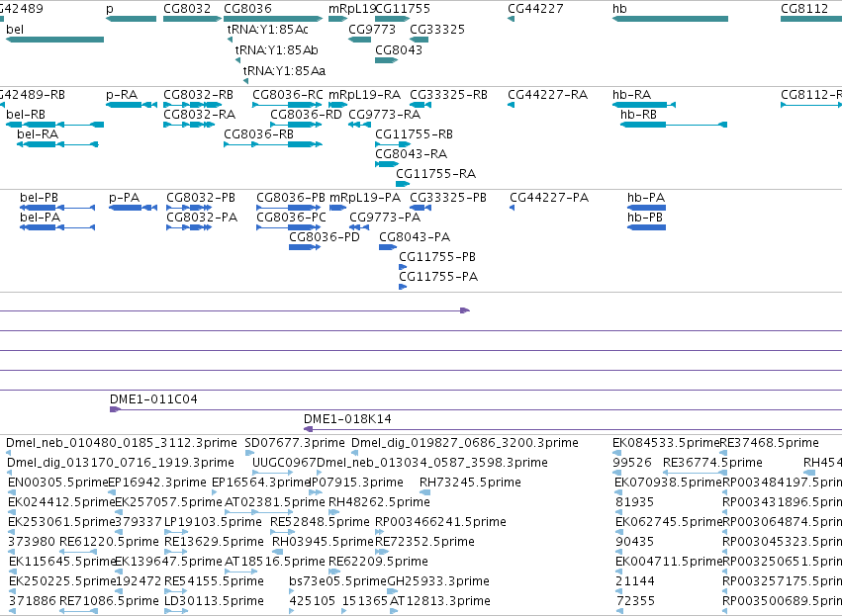Click protein 'CG9773-PA'

tap(385, 218)
